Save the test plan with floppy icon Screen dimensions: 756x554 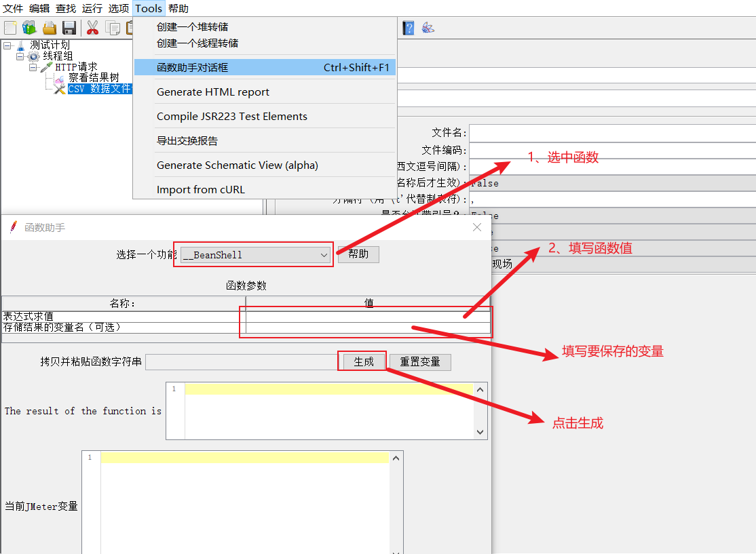[x=69, y=28]
